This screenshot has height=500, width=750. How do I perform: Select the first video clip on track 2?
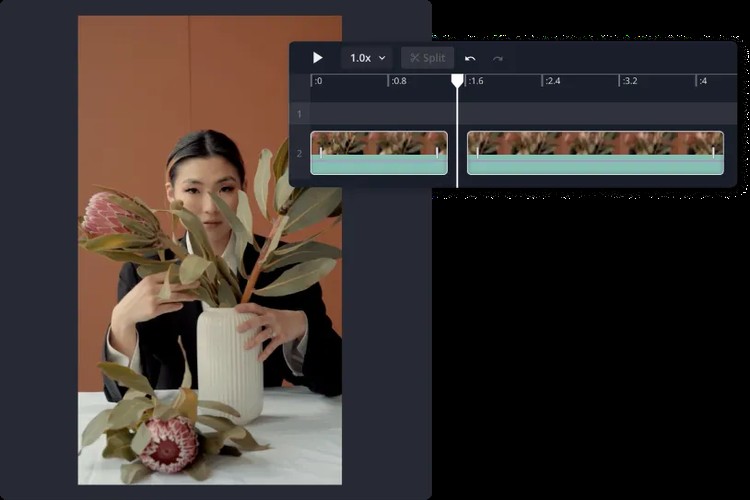379,153
